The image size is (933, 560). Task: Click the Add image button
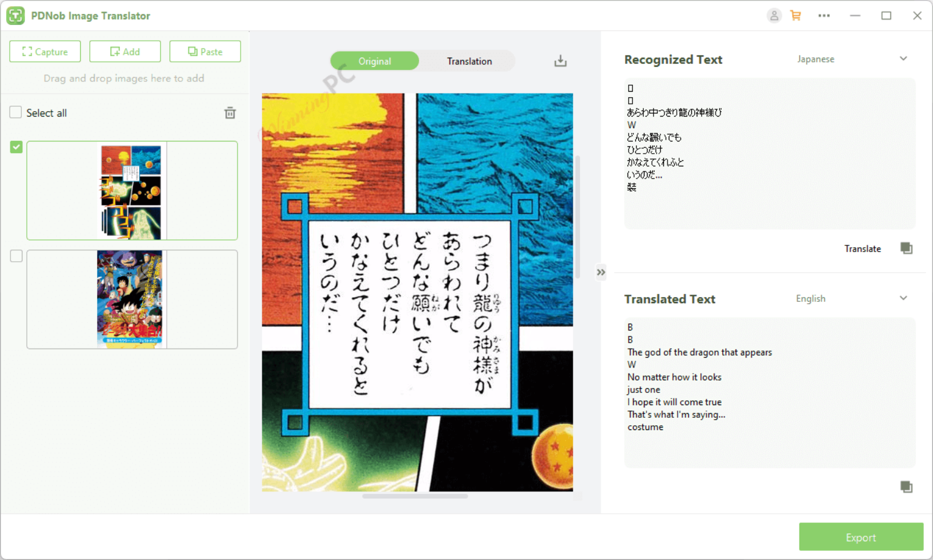125,52
